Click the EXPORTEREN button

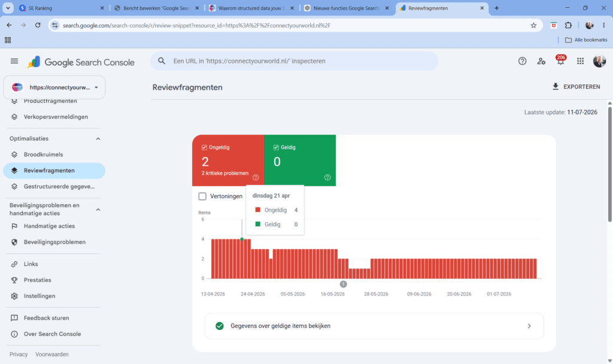pos(576,87)
